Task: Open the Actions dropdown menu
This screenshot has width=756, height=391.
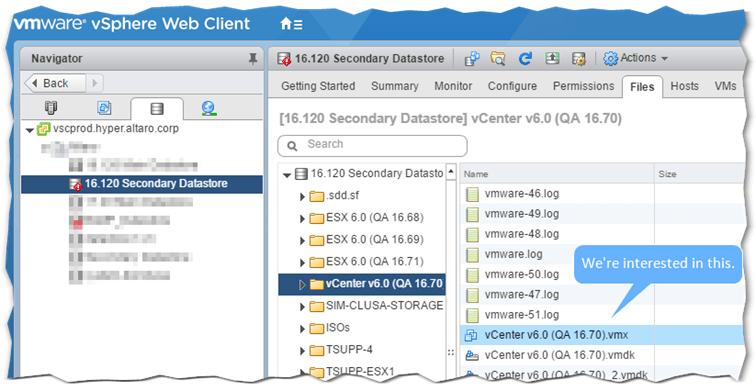Action: coord(635,58)
